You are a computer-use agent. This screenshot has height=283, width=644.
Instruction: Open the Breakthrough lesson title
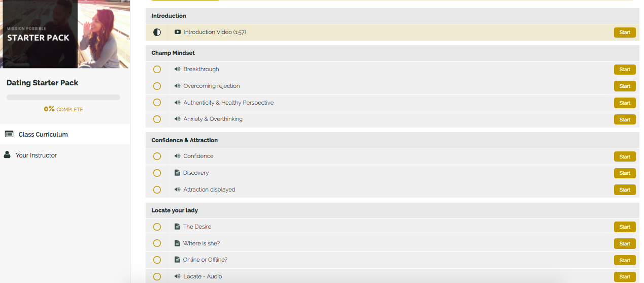(201, 69)
